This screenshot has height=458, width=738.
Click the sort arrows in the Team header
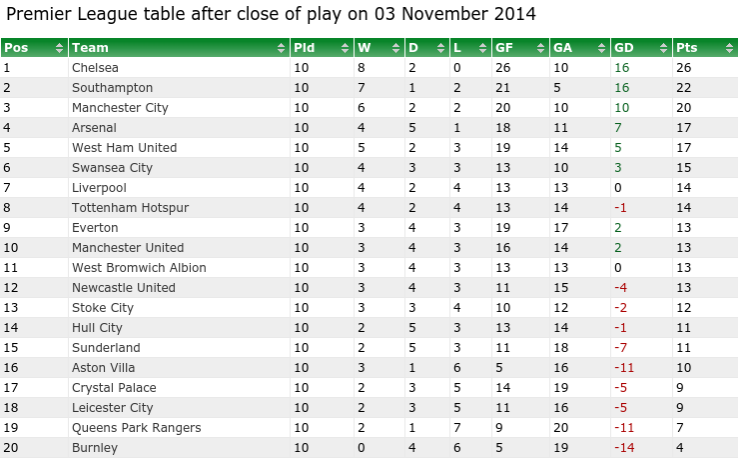(x=282, y=48)
